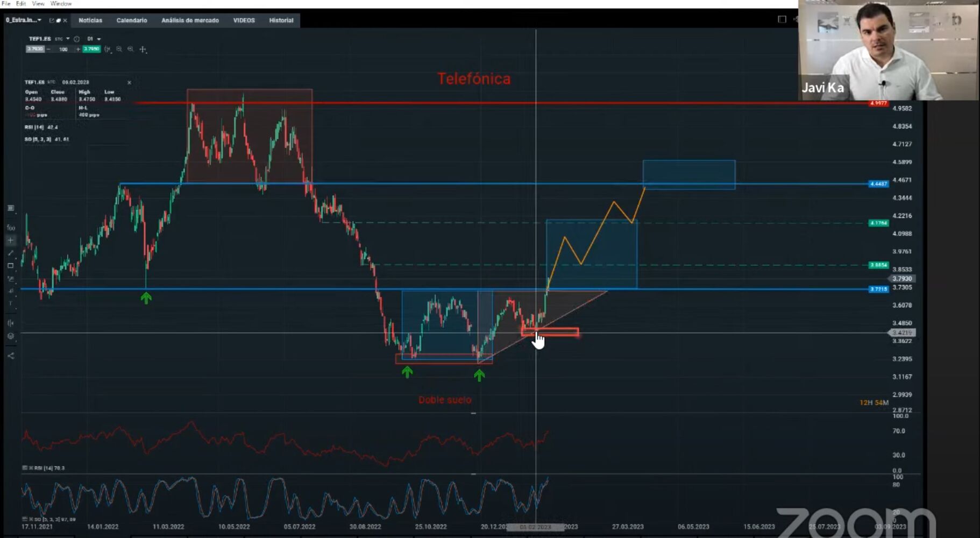Open the instrument info circle icon
Screen dimensions: 980x538
pyautogui.click(x=76, y=39)
